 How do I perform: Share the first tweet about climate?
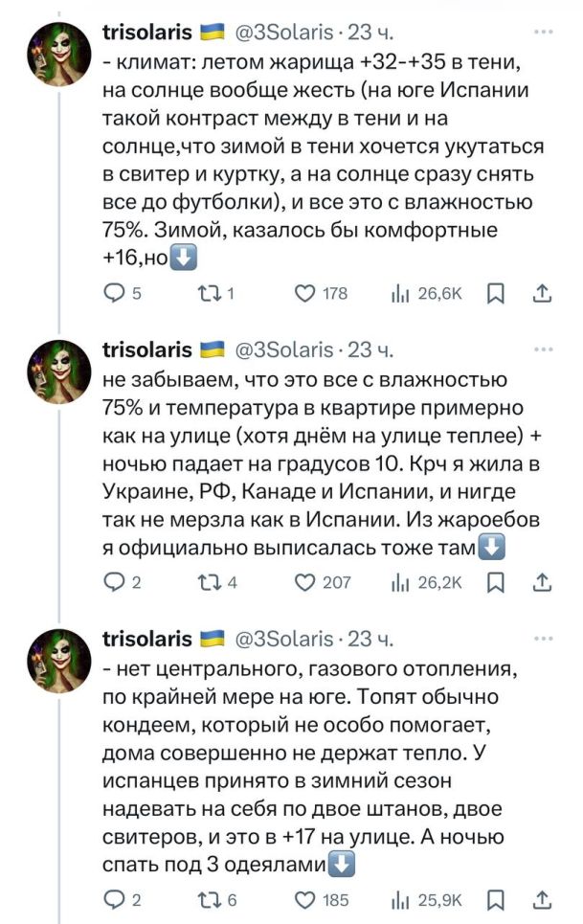click(x=541, y=293)
